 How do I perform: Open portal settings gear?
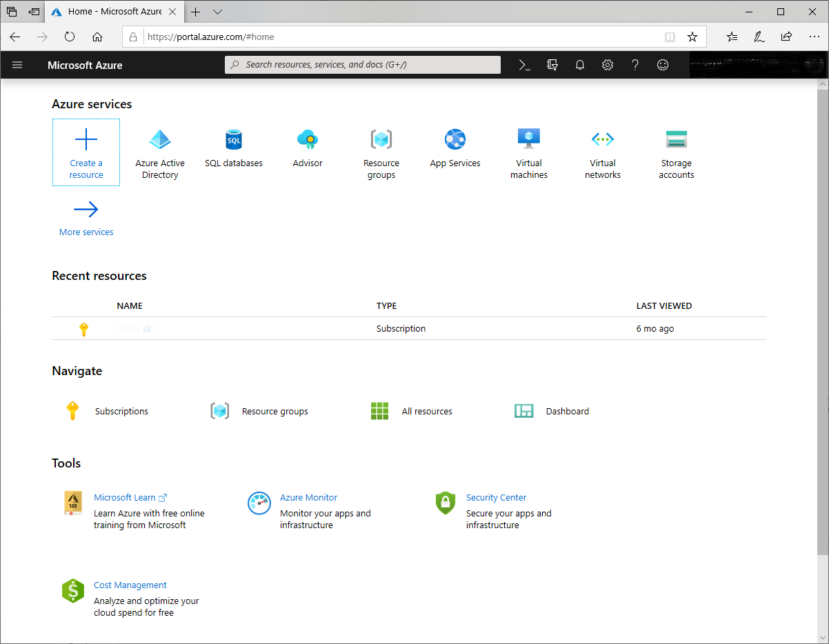pyautogui.click(x=608, y=65)
